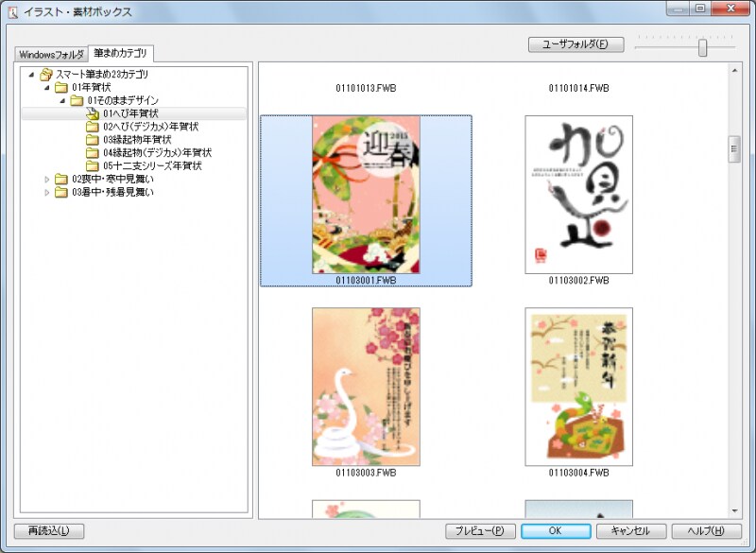Click the thumbnail size slider handle

point(702,47)
